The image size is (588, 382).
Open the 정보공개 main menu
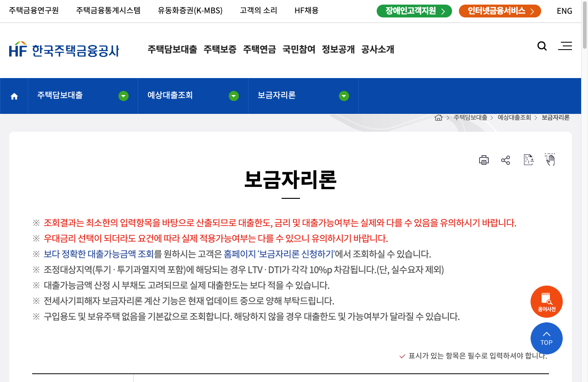click(339, 49)
